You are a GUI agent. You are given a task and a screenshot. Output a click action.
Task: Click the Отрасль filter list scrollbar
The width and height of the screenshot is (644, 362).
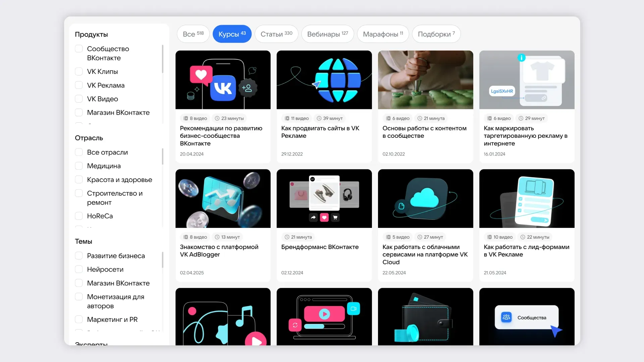163,157
